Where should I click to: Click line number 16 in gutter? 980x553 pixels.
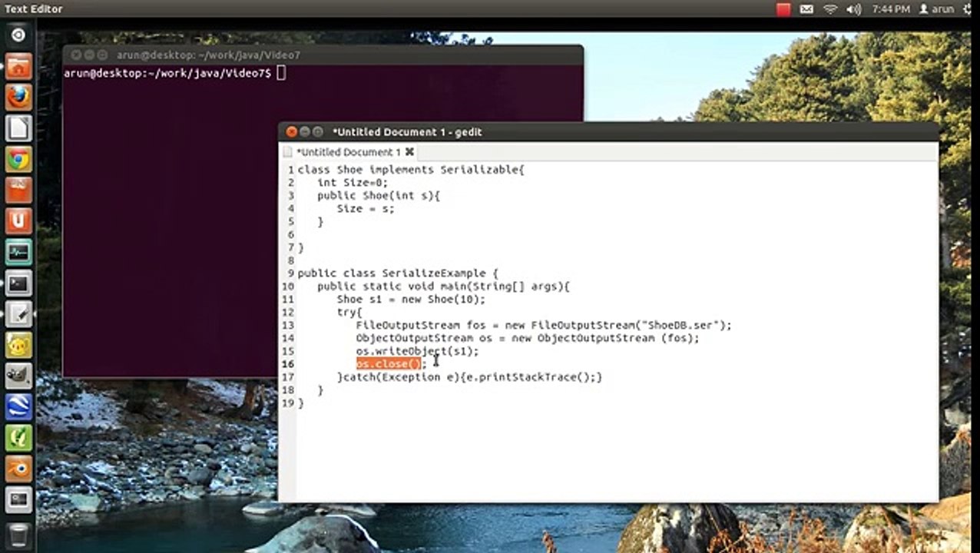pos(288,364)
